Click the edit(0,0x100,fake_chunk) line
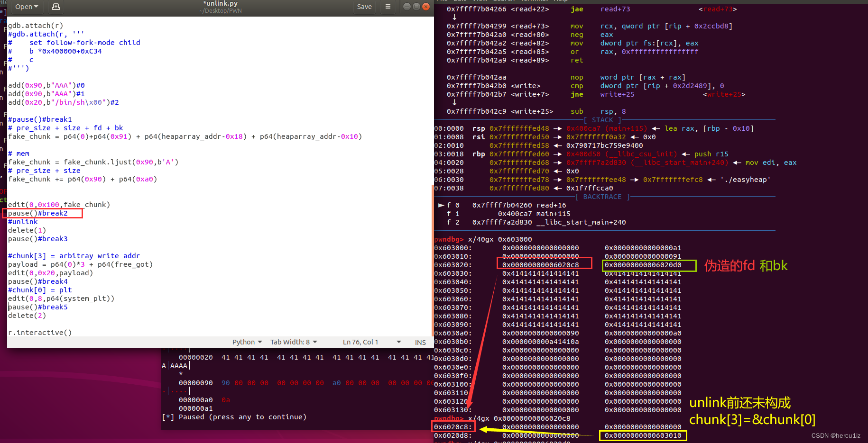The image size is (868, 443). pos(59,205)
